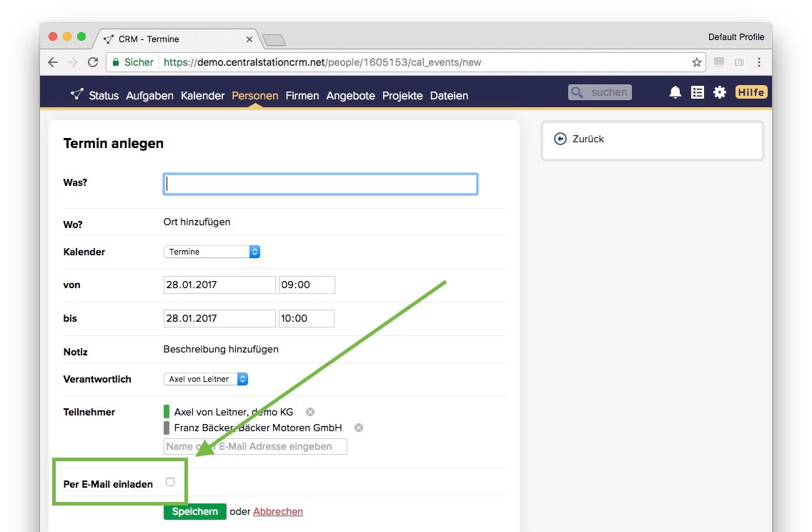The image size is (812, 532).
Task: Click the suchen search field
Action: pyautogui.click(x=600, y=92)
